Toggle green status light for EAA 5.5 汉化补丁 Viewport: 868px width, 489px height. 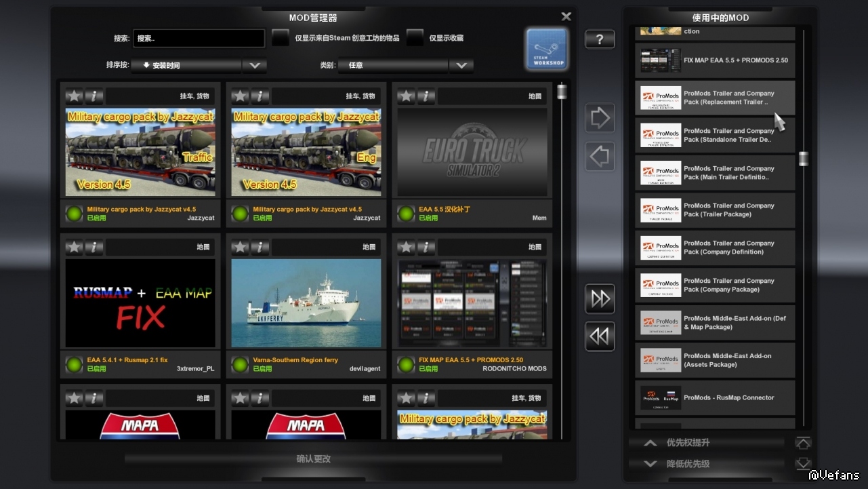point(406,214)
